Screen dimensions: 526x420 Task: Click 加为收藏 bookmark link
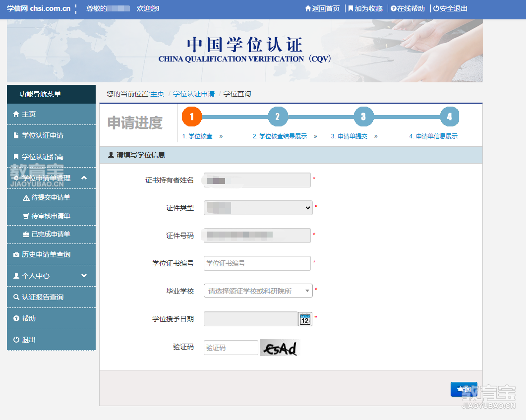[x=365, y=8]
